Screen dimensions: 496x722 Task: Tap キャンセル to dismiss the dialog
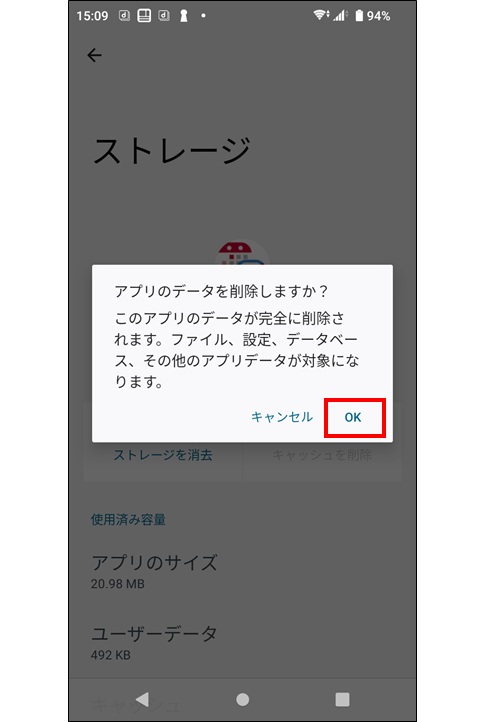tap(282, 417)
